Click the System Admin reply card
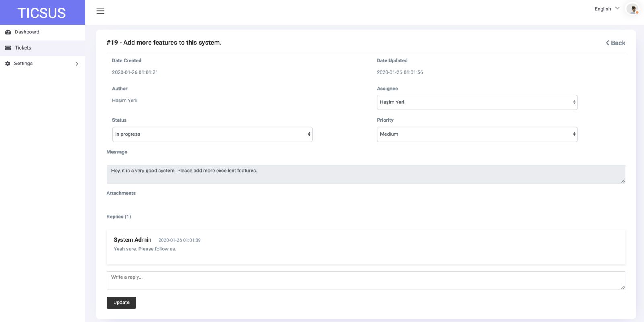 pos(365,247)
